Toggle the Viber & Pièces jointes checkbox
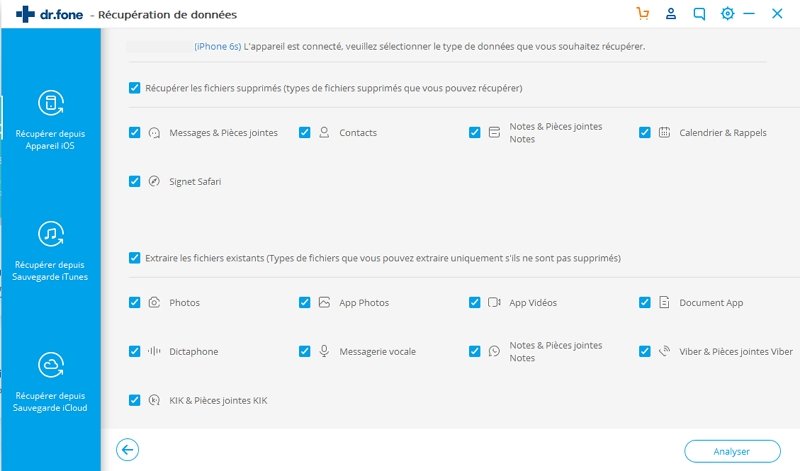Image resolution: width=800 pixels, height=471 pixels. (x=645, y=351)
